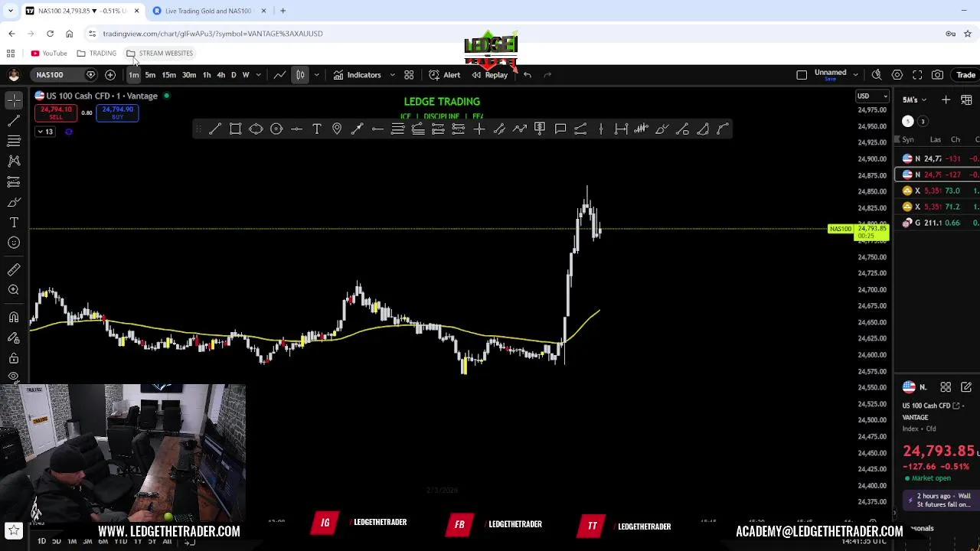Open the STREAM WEBSITES bookmarks folder
The height and width of the screenshot is (551, 980).
click(160, 54)
